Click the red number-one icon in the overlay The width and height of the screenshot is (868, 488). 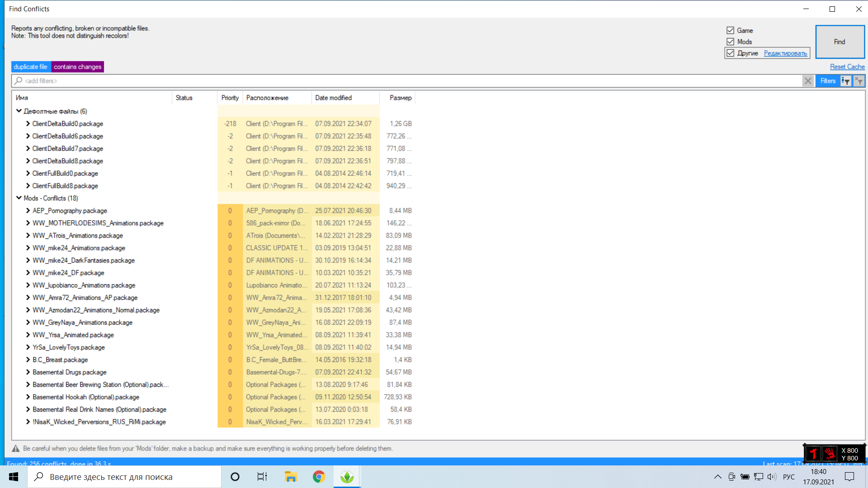click(x=813, y=454)
